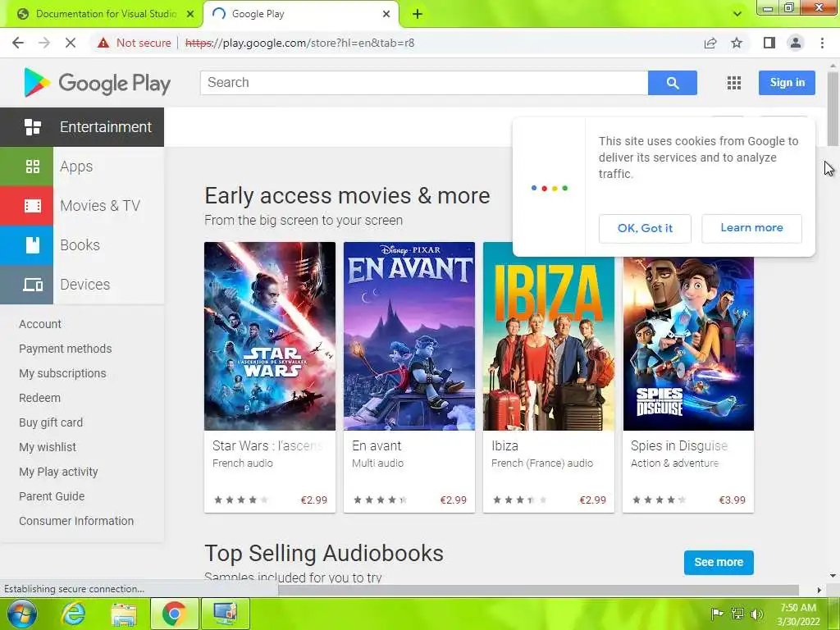Open the File Explorer taskbar icon

(124, 614)
